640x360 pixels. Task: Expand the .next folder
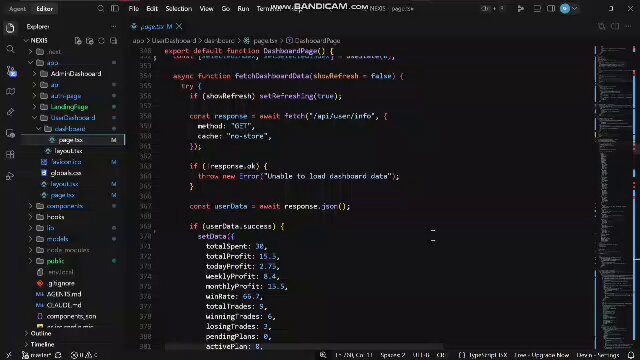pos(31,52)
